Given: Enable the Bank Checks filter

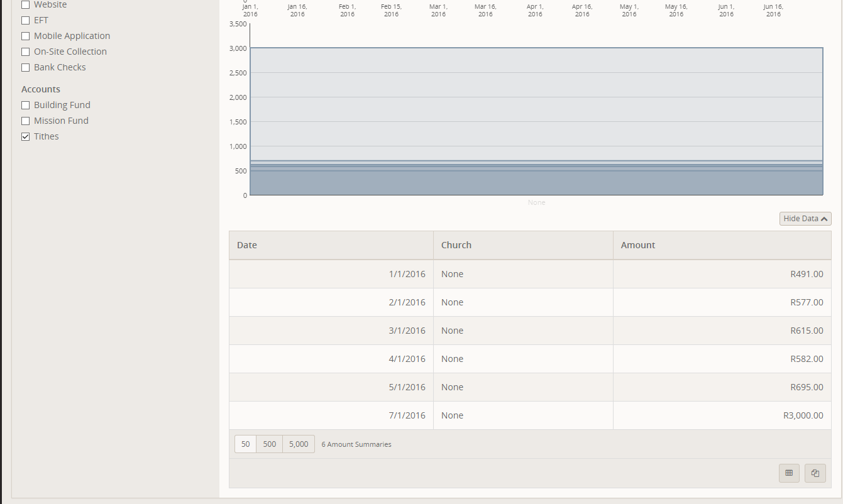Looking at the screenshot, I should pos(26,67).
